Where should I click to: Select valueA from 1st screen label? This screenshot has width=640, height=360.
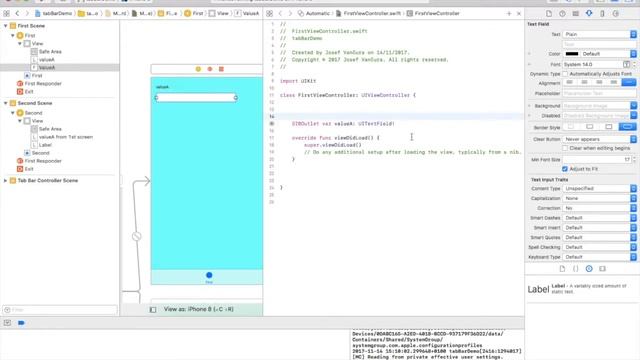[x=65, y=137]
